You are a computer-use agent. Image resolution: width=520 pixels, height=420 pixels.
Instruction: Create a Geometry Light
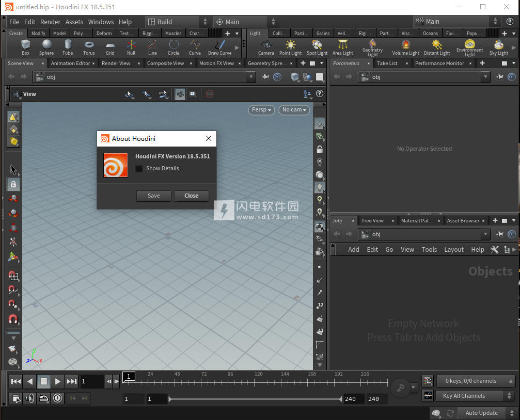(x=372, y=48)
